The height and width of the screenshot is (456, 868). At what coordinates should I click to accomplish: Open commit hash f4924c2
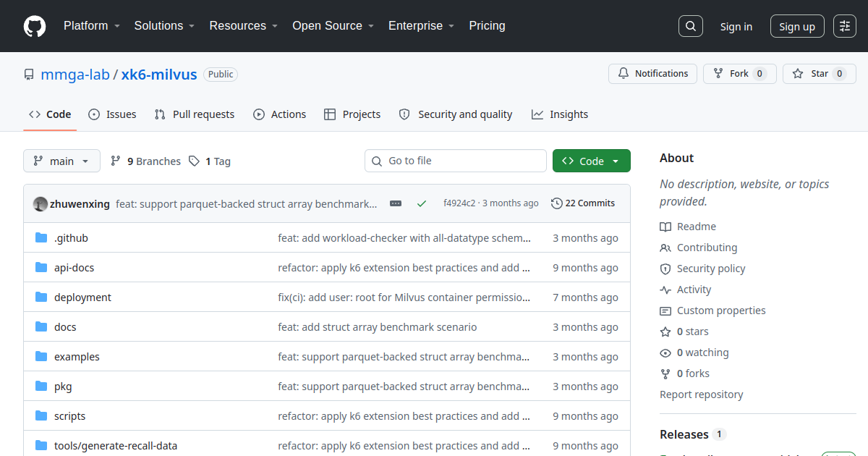point(459,203)
